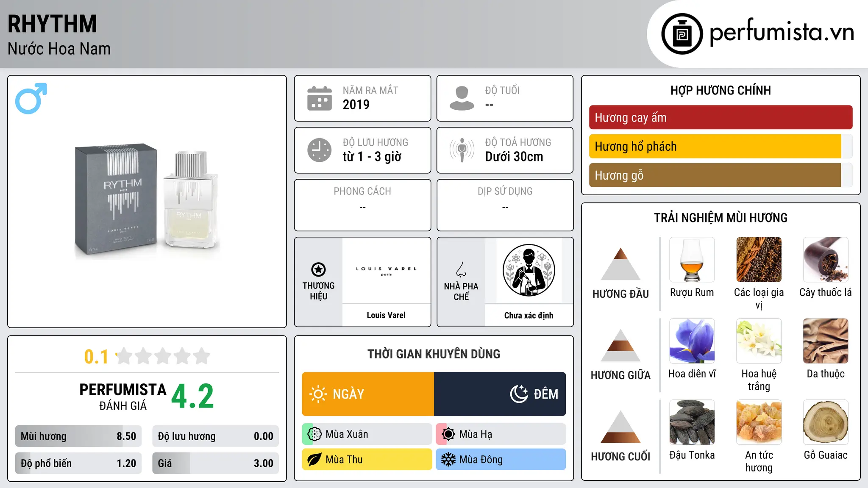868x488 pixels.
Task: Click the snowflake icon for Mùa Đông
Action: coord(448,460)
